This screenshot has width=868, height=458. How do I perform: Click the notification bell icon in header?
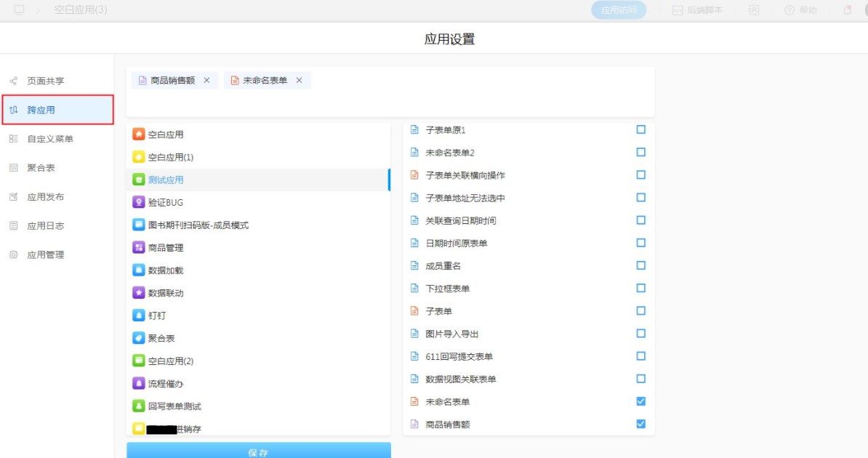[x=847, y=10]
